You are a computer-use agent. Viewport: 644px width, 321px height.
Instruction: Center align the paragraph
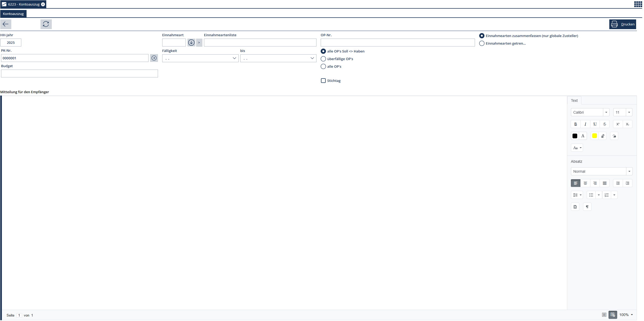[585, 183]
